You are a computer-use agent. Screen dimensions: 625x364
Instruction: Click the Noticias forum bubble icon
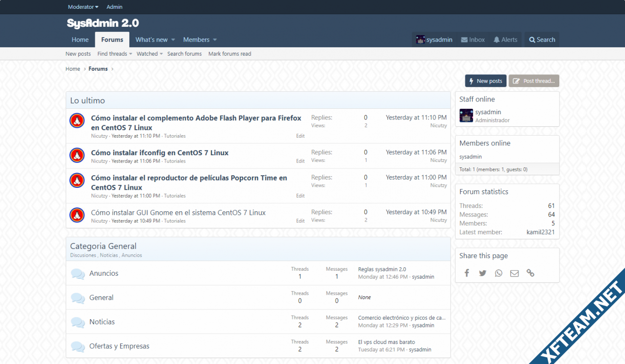(x=78, y=323)
